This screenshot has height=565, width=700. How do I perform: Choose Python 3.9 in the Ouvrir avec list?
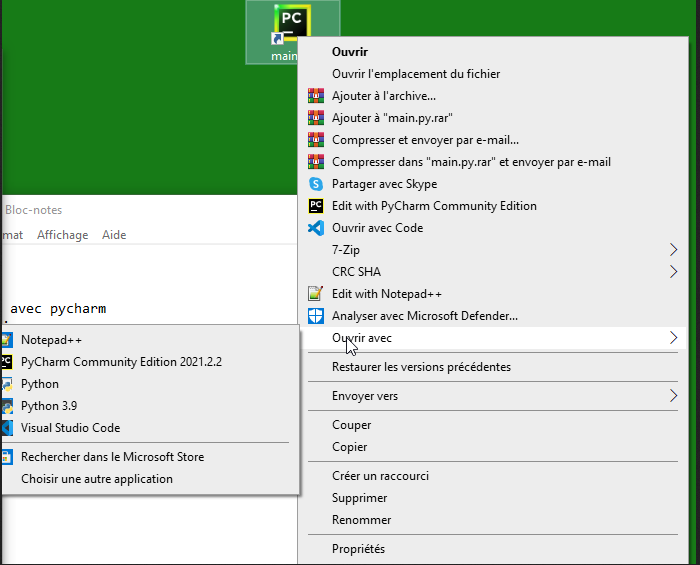point(49,406)
